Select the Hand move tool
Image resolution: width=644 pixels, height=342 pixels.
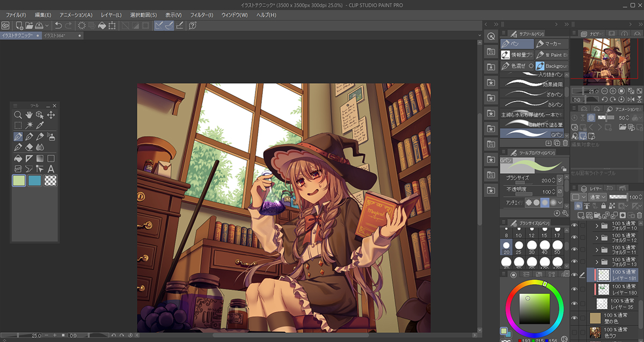pos(29,115)
